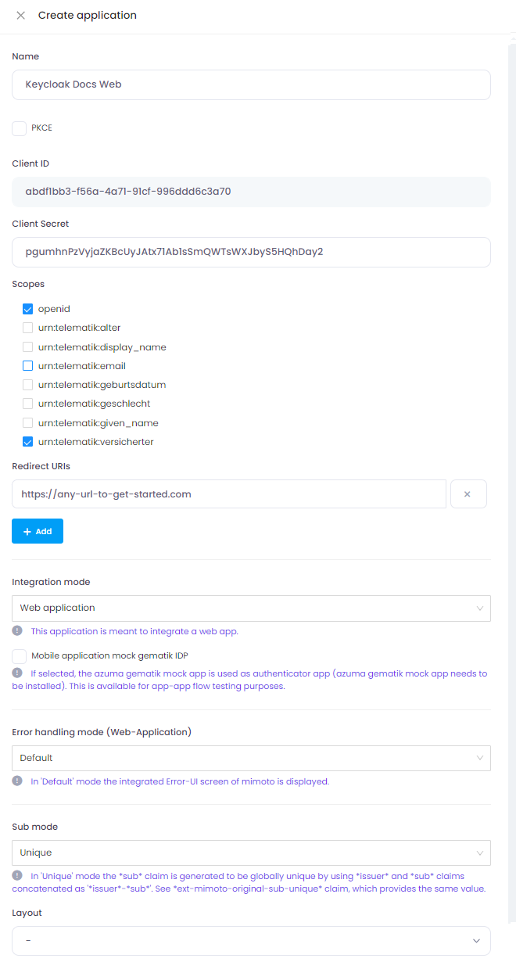
Task: Click info icon under Sub mode dropdown
Action: [17, 875]
